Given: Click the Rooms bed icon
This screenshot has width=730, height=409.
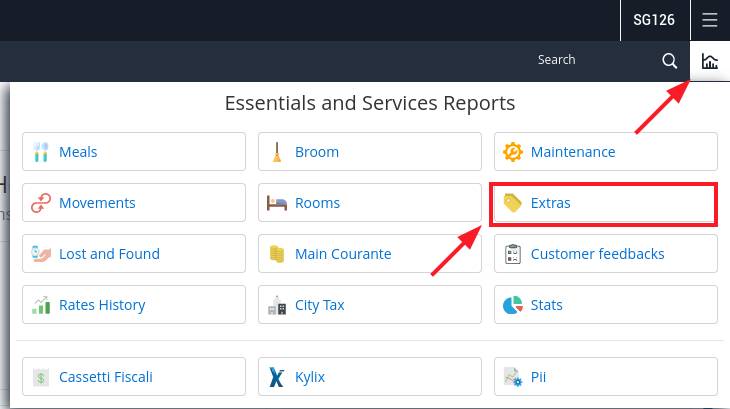Looking at the screenshot, I should click(x=277, y=203).
